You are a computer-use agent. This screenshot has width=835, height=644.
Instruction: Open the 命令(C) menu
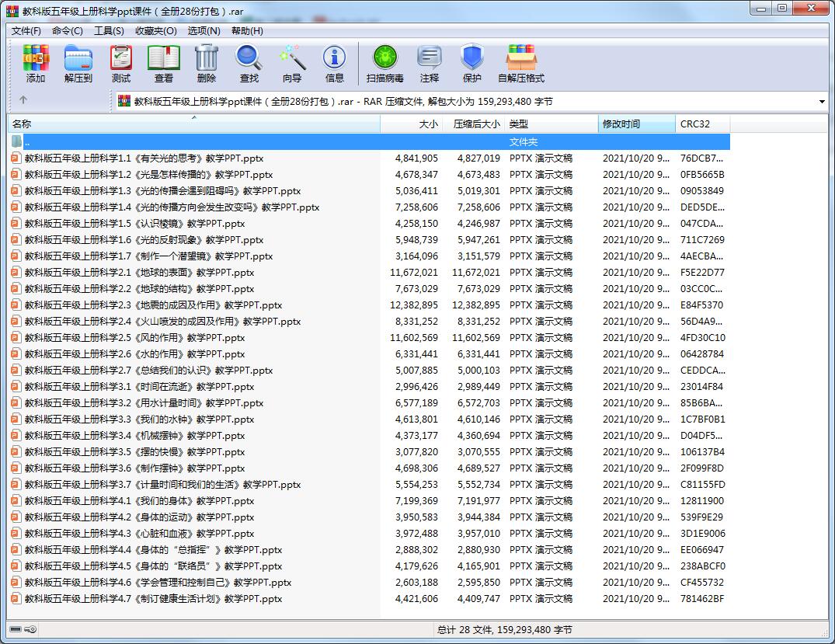(67, 31)
